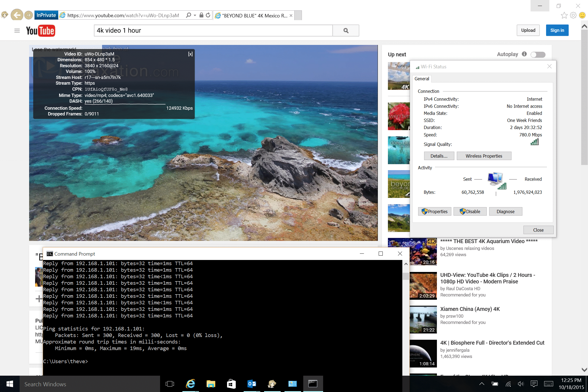Click the Wi-Fi network tray icon
The height and width of the screenshot is (392, 588).
[508, 384]
